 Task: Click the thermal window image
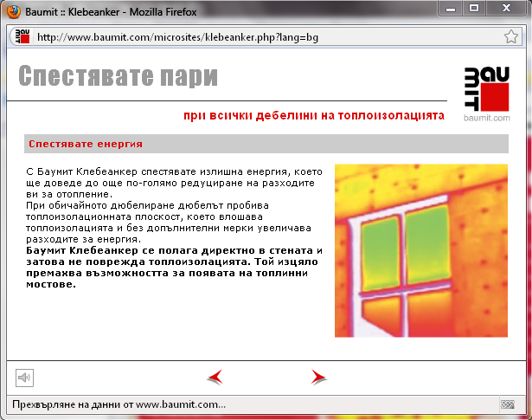point(421,249)
